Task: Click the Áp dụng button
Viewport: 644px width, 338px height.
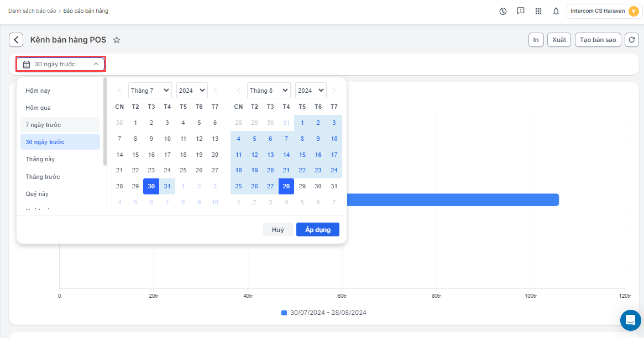Action: 317,230
